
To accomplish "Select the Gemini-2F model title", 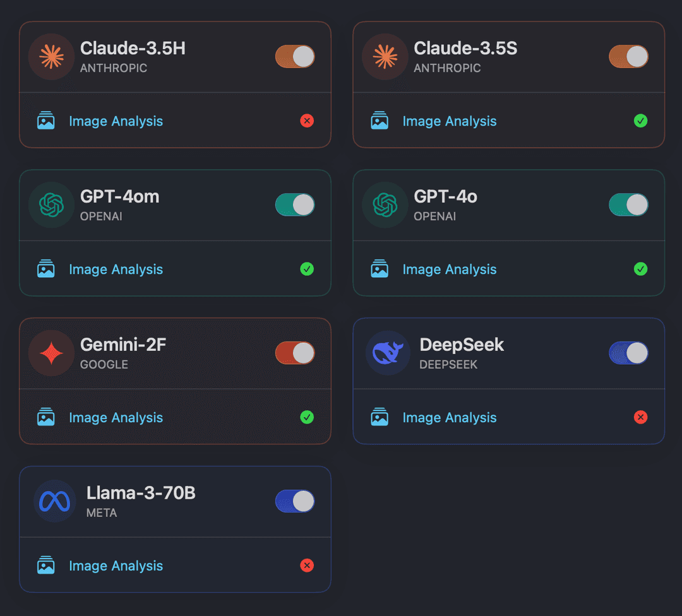I will pos(123,345).
